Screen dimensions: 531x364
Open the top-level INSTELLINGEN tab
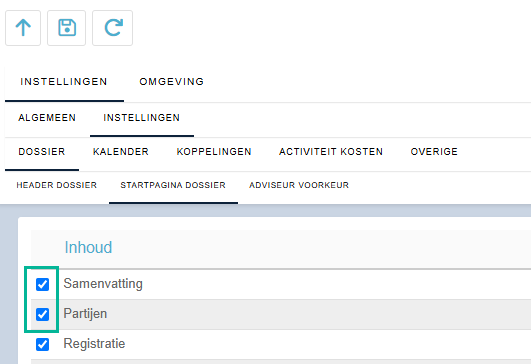pyautogui.click(x=64, y=82)
